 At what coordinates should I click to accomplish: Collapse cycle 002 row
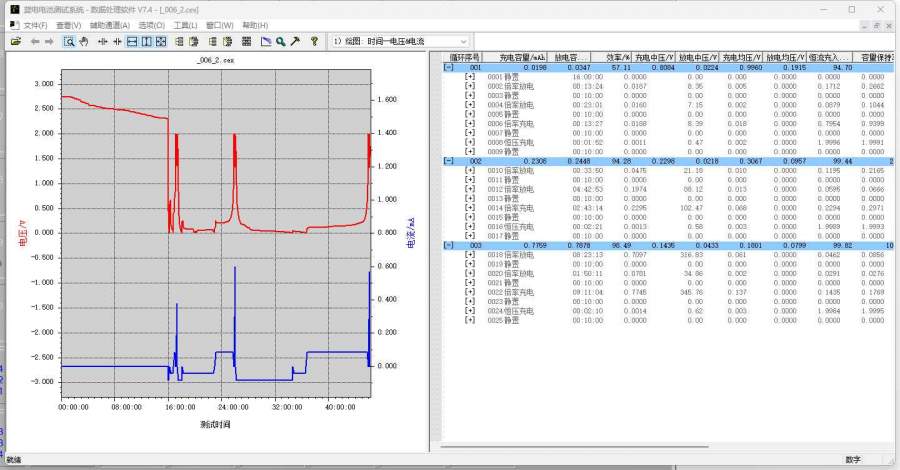447,160
